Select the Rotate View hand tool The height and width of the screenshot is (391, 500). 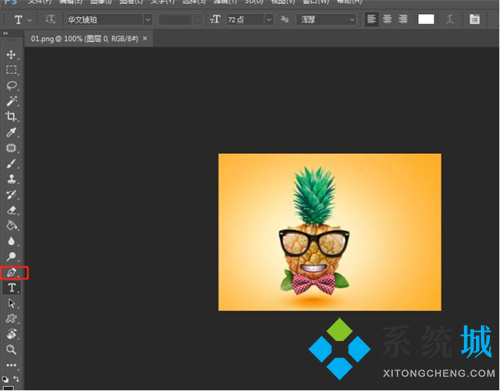tap(11, 334)
